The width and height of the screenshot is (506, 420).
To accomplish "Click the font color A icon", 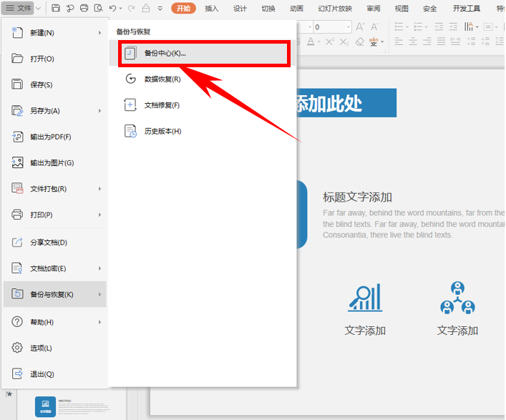I will coord(311,41).
